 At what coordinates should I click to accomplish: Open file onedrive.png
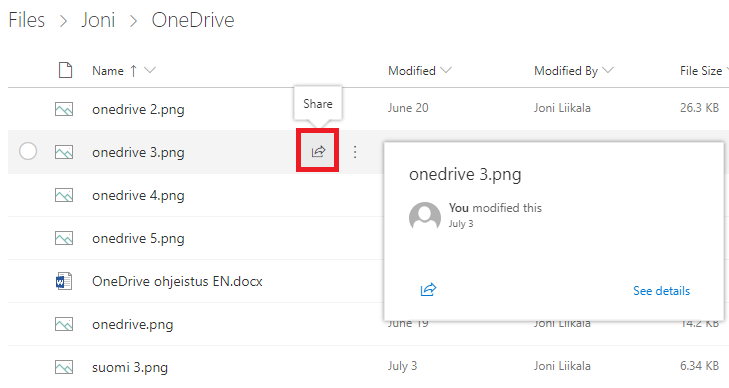pyautogui.click(x=133, y=324)
